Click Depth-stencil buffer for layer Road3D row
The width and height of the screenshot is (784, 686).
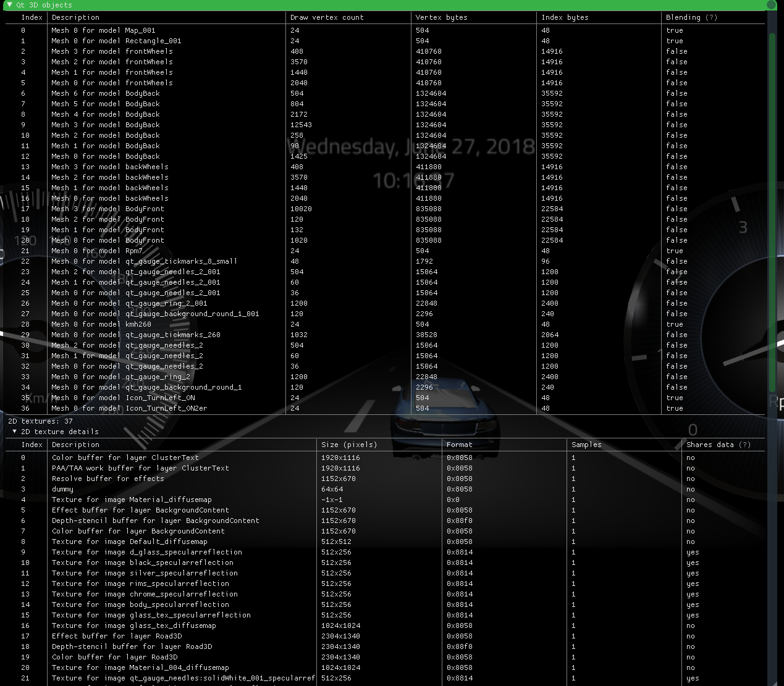tap(132, 646)
